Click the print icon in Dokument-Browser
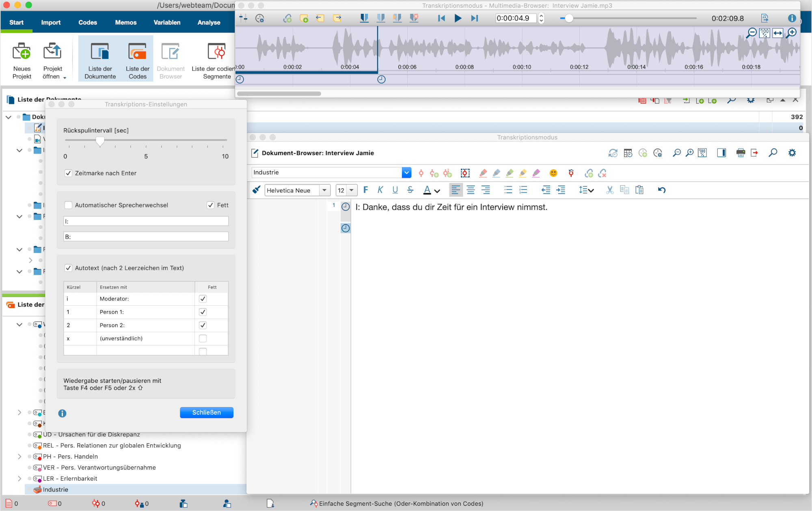This screenshot has width=812, height=511. 741,153
